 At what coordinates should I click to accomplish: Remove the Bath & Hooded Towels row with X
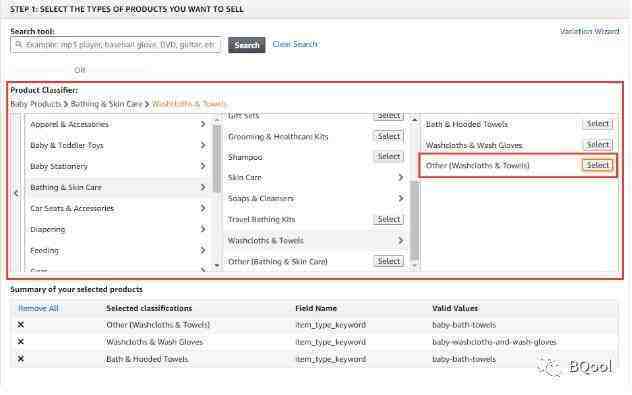[21, 359]
